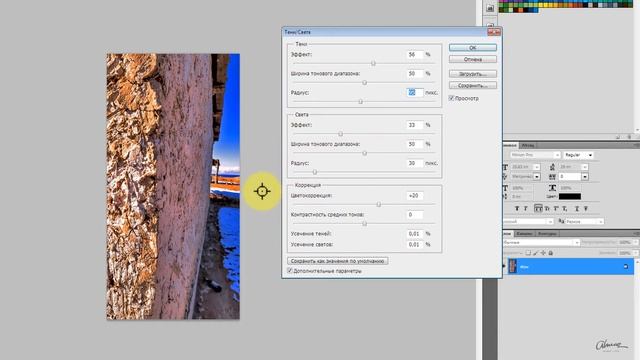The image size is (640, 360).
Task: Toggle the Subscript style icon
Action: [565, 209]
